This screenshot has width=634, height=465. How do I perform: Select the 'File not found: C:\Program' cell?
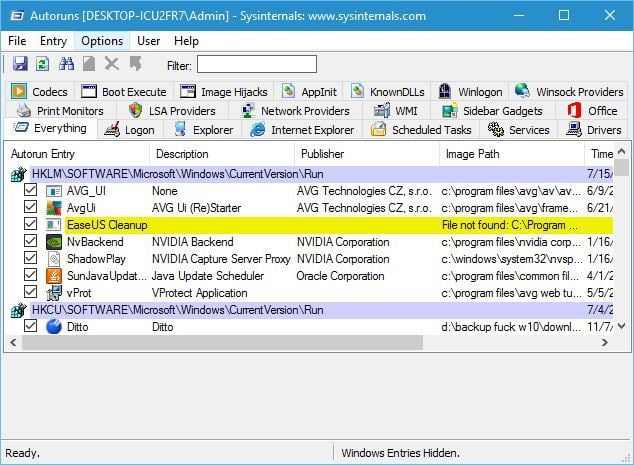tap(510, 225)
